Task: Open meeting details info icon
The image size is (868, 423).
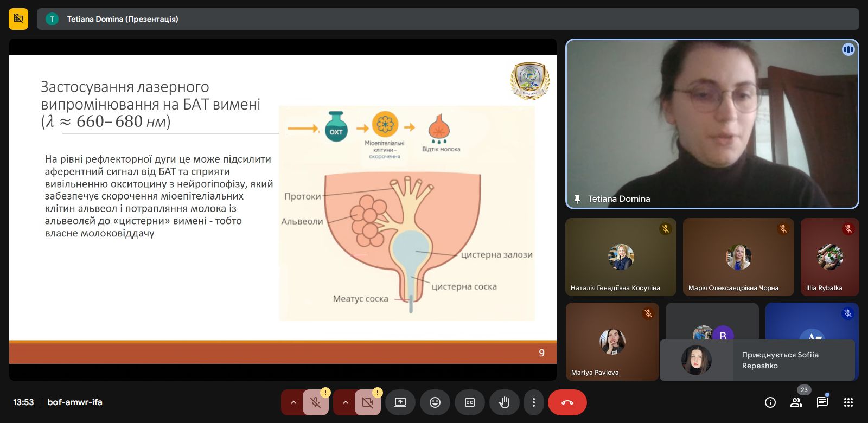Action: tap(770, 402)
